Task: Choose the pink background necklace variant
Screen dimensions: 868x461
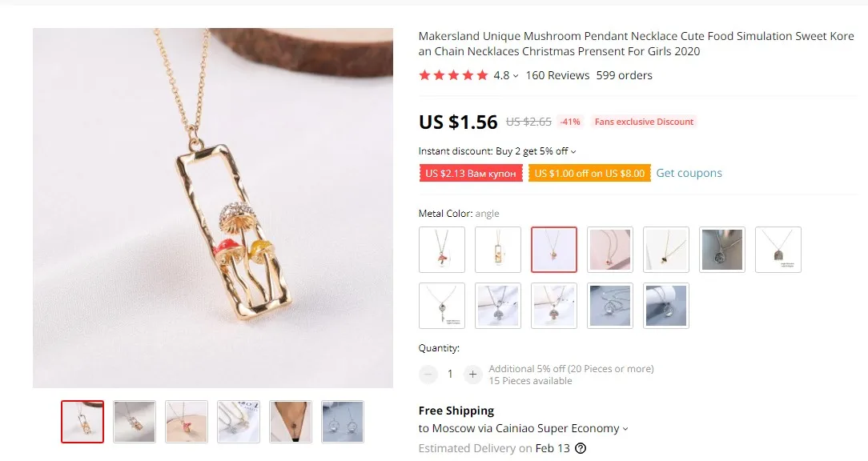Action: [x=610, y=250]
